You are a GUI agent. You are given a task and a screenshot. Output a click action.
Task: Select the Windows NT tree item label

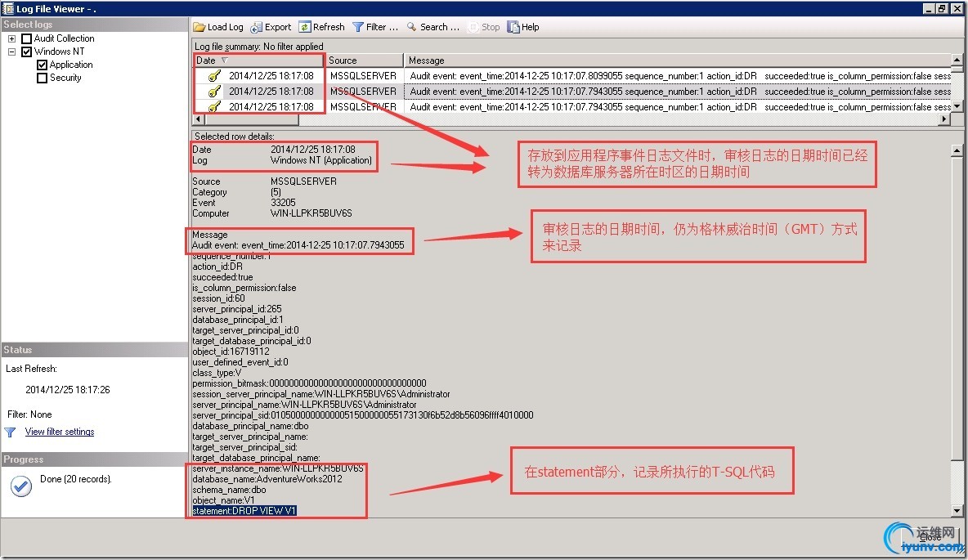click(x=59, y=52)
